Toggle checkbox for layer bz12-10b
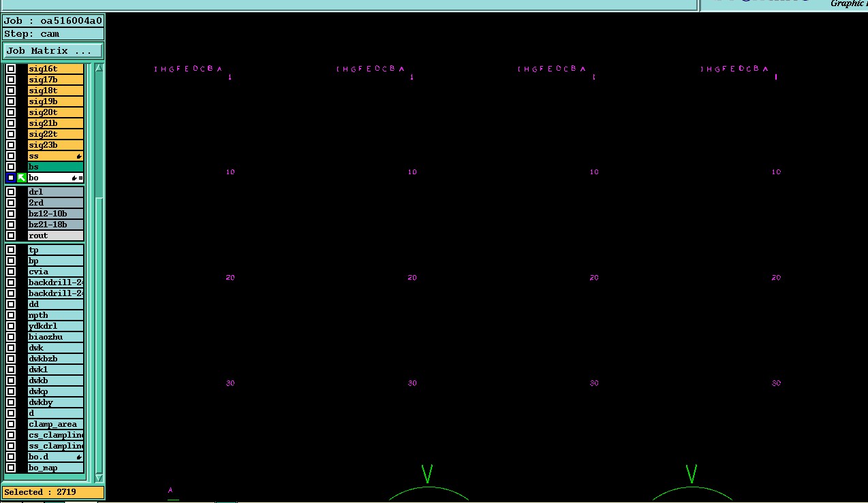Image resolution: width=868 pixels, height=503 pixels. [11, 214]
